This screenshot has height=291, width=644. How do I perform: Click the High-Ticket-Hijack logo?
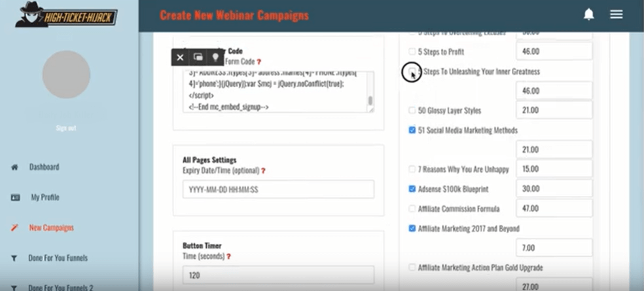66,15
